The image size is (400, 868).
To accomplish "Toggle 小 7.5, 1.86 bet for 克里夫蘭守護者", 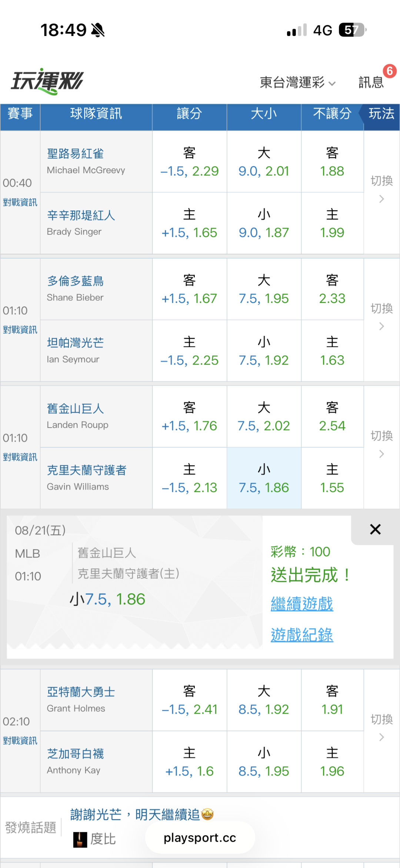I will click(264, 478).
